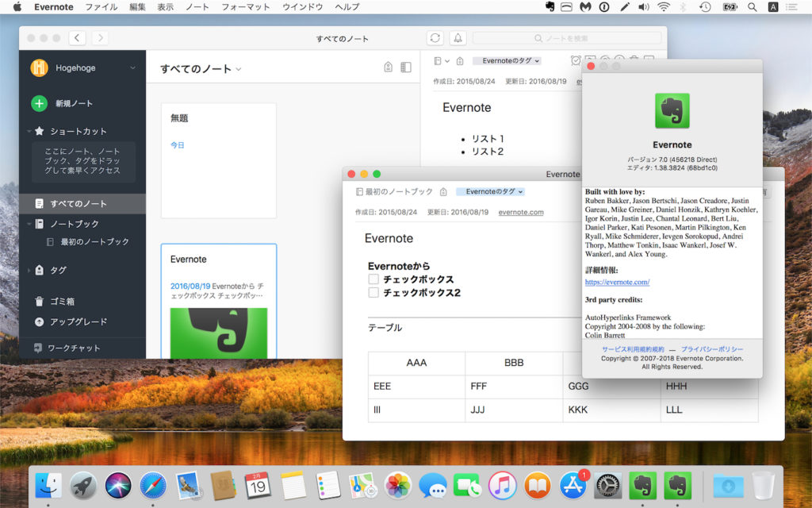The width and height of the screenshot is (812, 508).
Task: Click the Evernote elephant icon in the menu bar
Action: click(550, 6)
